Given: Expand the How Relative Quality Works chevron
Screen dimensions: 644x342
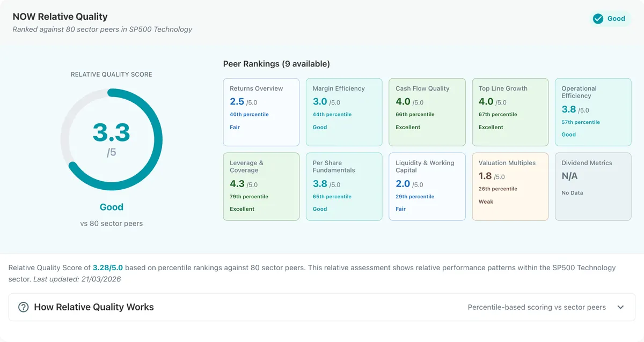Looking at the screenshot, I should click(x=620, y=307).
